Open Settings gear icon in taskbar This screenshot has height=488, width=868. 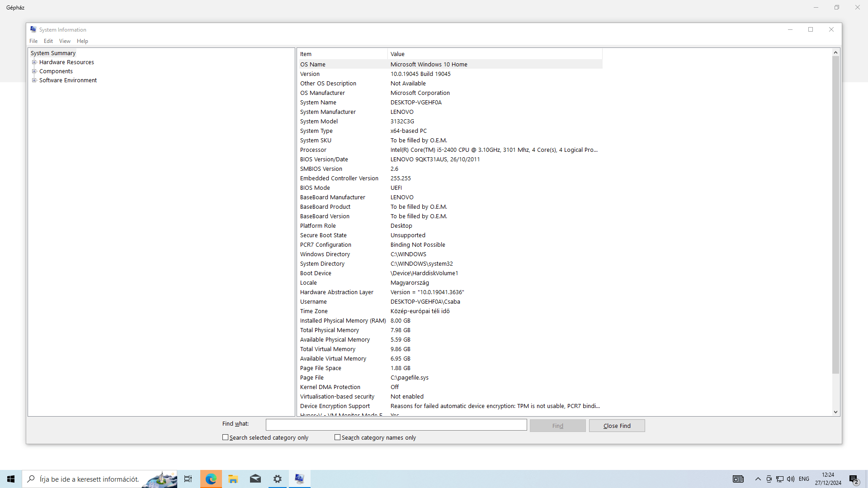click(278, 479)
